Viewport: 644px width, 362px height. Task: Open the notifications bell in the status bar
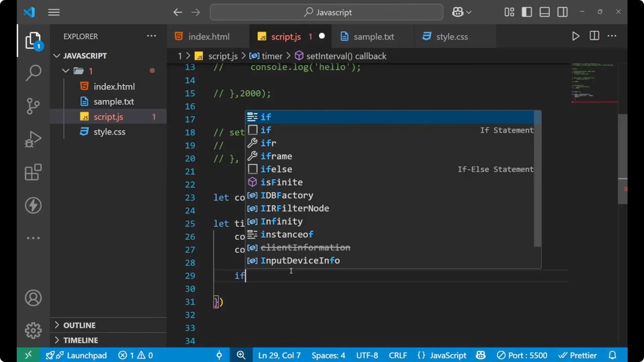(x=612, y=355)
